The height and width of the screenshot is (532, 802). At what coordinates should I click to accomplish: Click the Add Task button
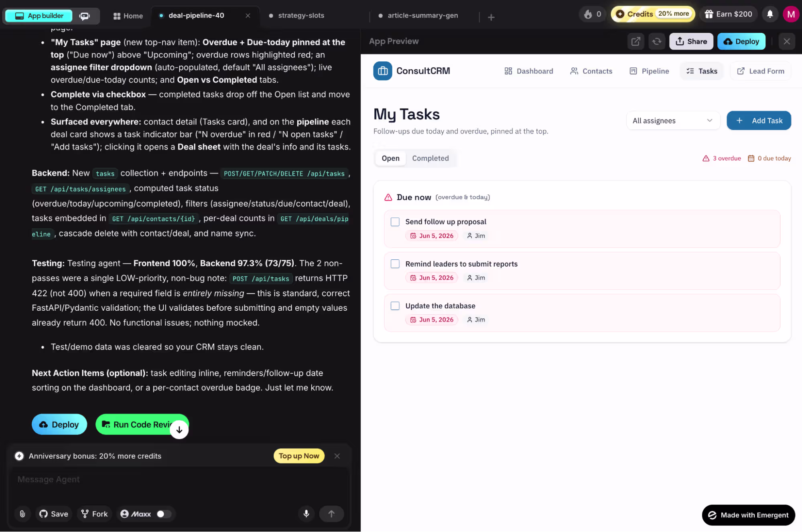coord(759,121)
